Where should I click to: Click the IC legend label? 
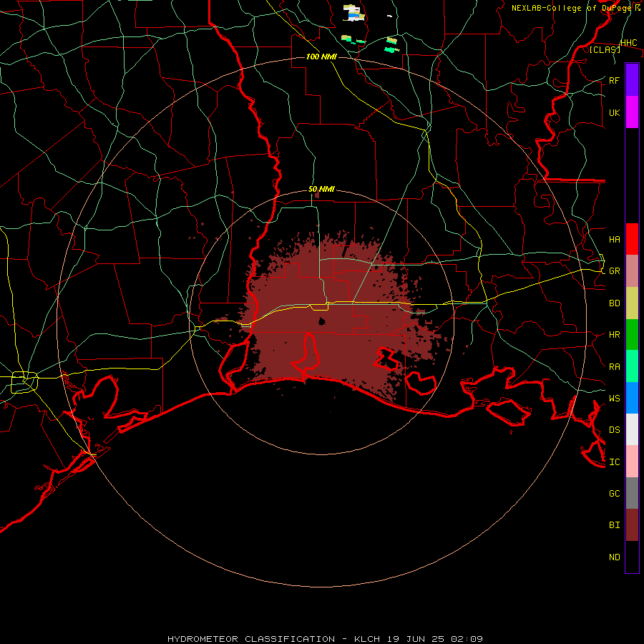coord(614,462)
